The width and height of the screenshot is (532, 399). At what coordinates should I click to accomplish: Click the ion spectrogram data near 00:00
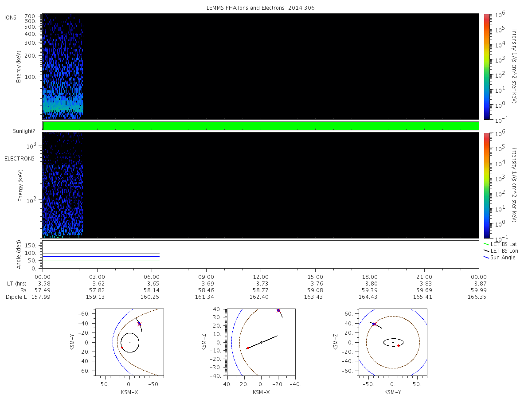click(x=63, y=66)
